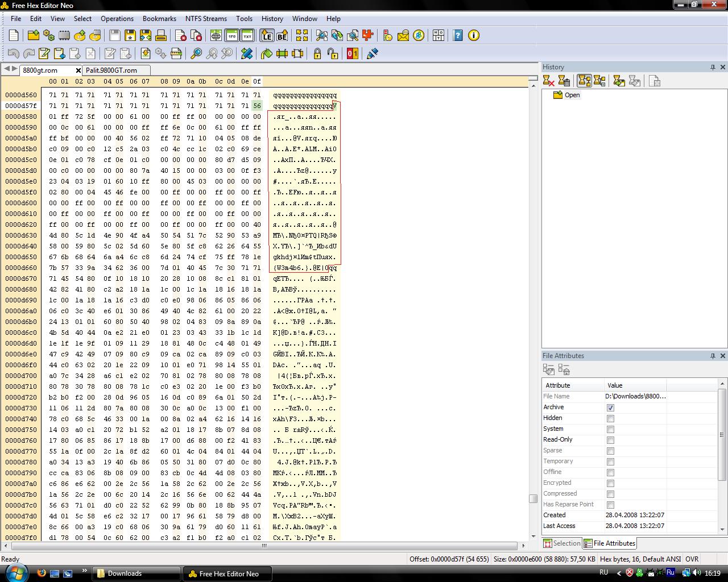
Task: Switch to Big Endian (BE) byte order
Action: (x=282, y=36)
